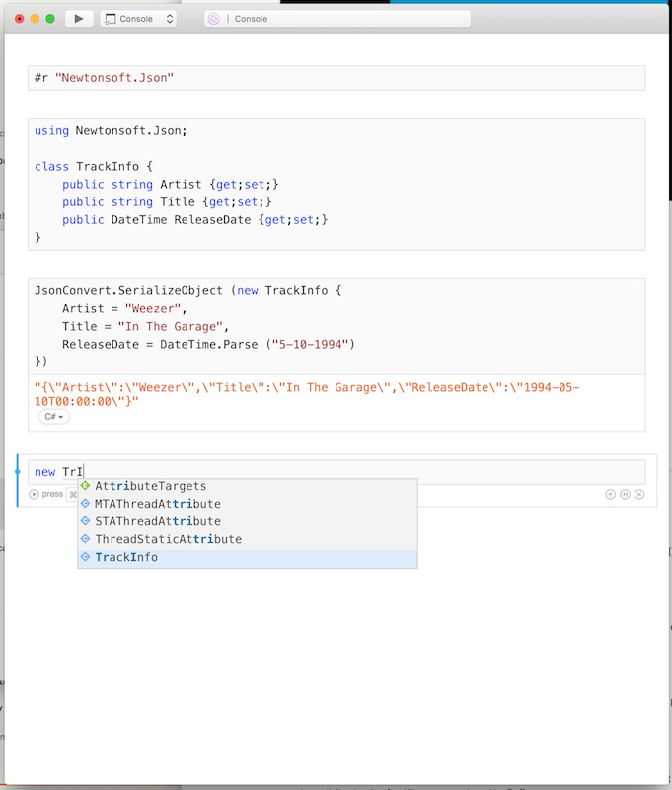Open the C# language dropdown on output
Viewport: 672px width, 790px height.
(54, 417)
